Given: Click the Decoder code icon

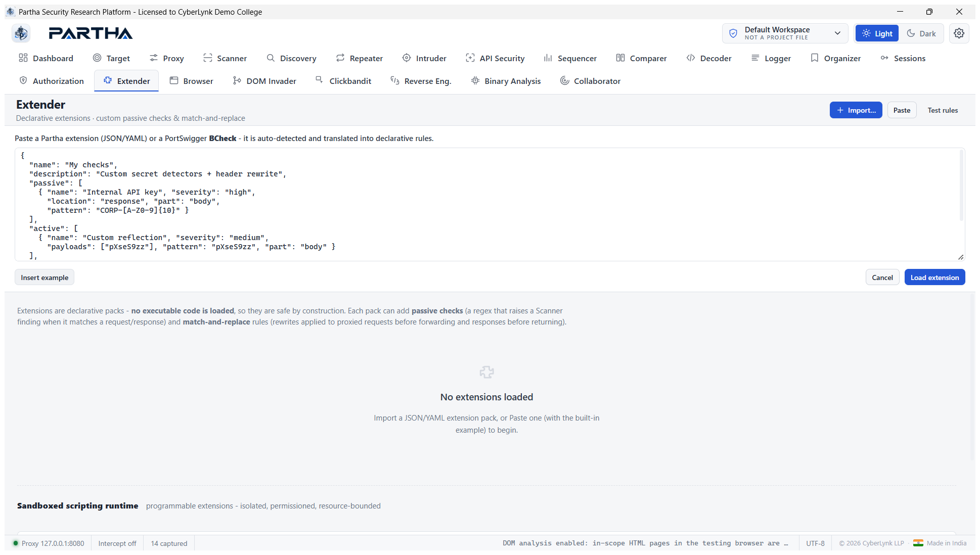Looking at the screenshot, I should [691, 58].
